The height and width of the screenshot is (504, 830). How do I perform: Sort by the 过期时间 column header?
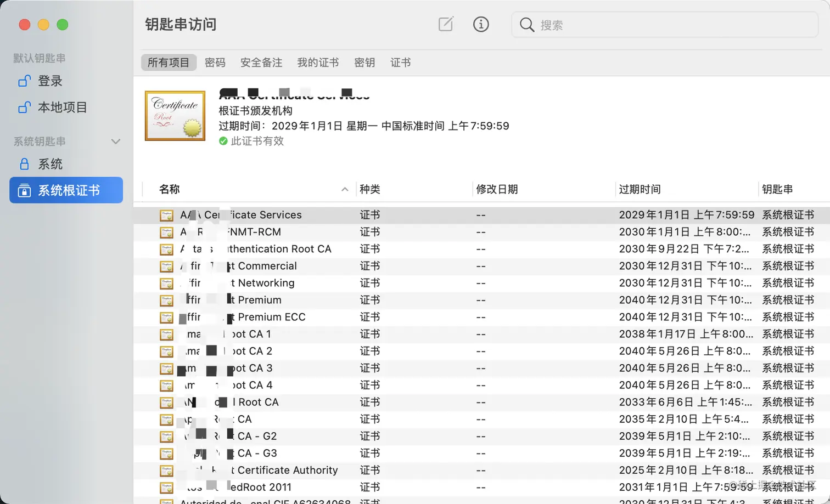pyautogui.click(x=640, y=189)
